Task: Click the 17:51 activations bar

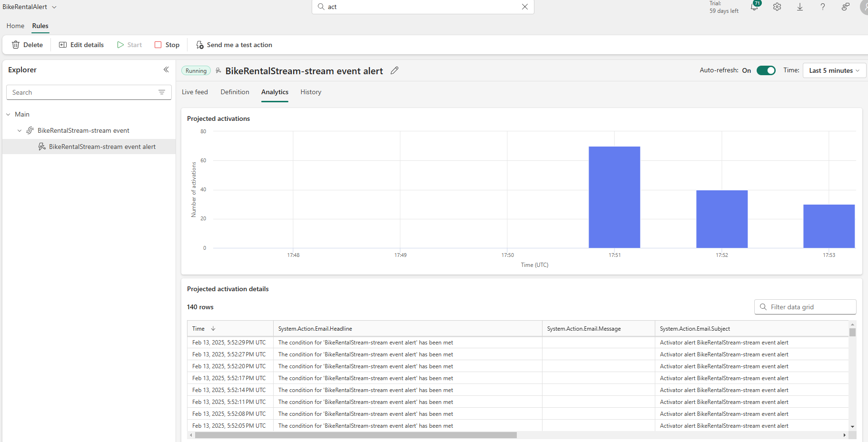Action: 614,197
